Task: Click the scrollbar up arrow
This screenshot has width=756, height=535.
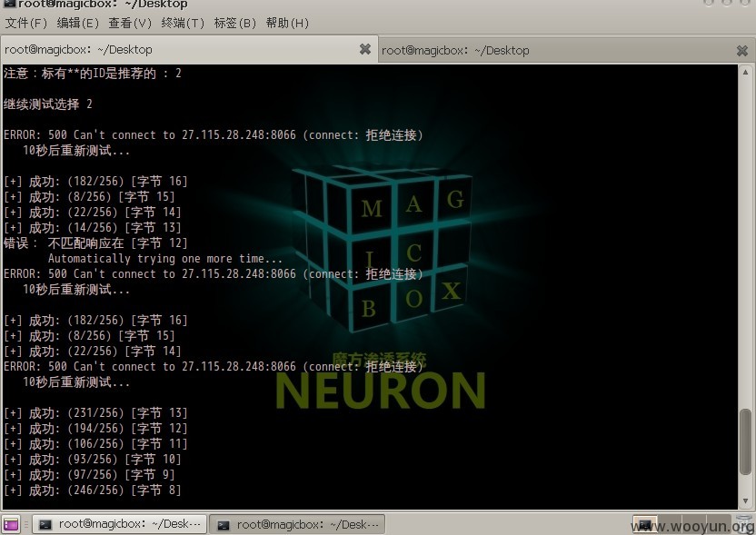Action: pyautogui.click(x=745, y=72)
